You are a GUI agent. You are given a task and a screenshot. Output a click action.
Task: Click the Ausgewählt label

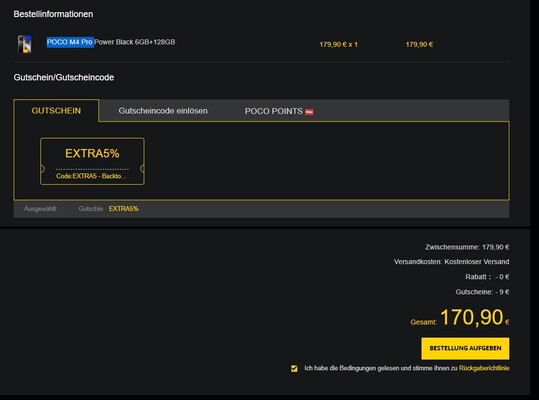(40, 209)
